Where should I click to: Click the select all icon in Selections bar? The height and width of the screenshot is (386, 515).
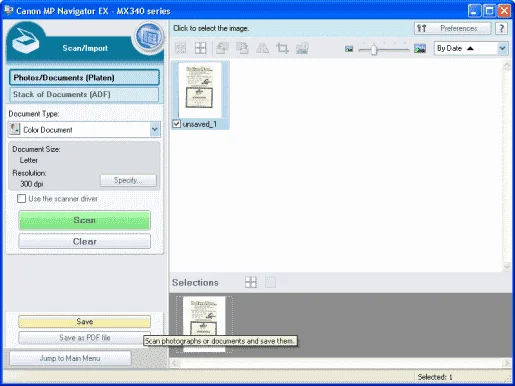coord(251,282)
